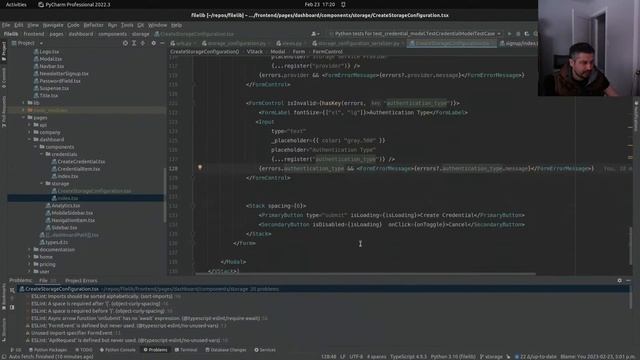Click TypeScript version in status bar
The height and width of the screenshot is (360, 640).
tap(408, 356)
